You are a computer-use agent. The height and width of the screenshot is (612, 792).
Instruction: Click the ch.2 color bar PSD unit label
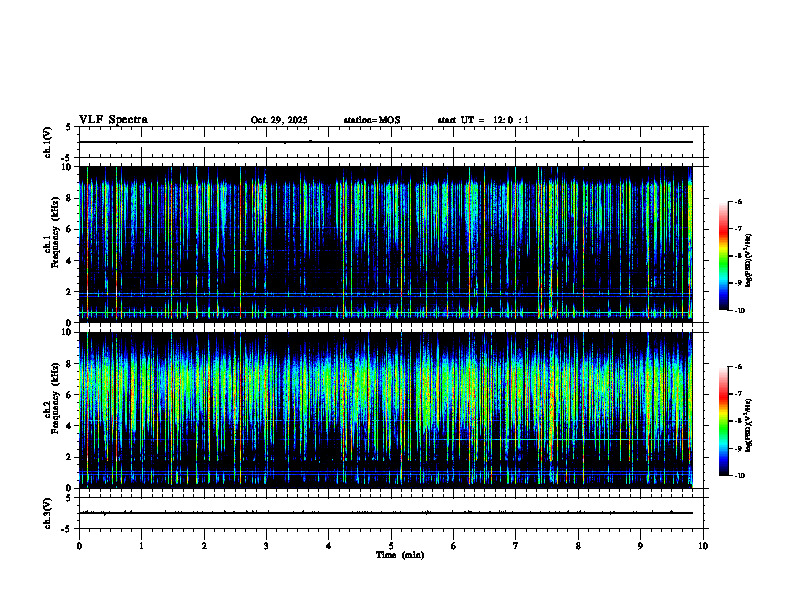[x=749, y=425]
